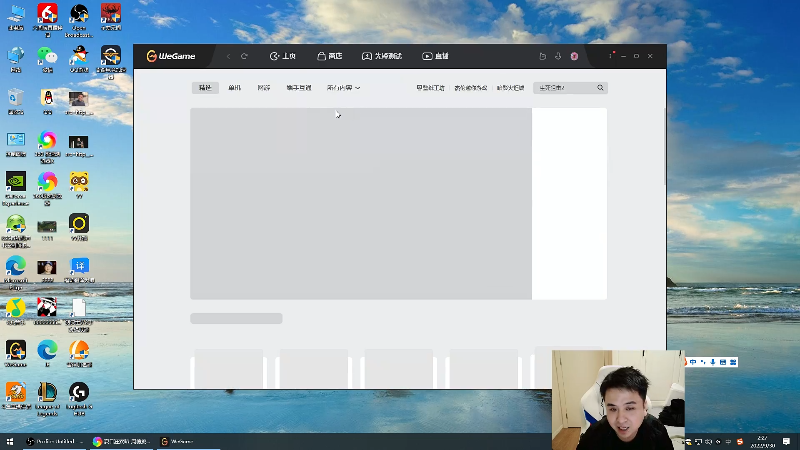Open the QQ Music desktop icon
Viewport: 800px width, 450px height.
tap(16, 312)
